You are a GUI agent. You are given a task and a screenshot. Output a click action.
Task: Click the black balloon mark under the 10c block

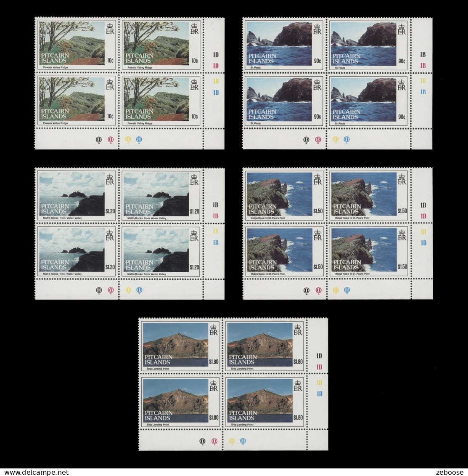click(99, 140)
